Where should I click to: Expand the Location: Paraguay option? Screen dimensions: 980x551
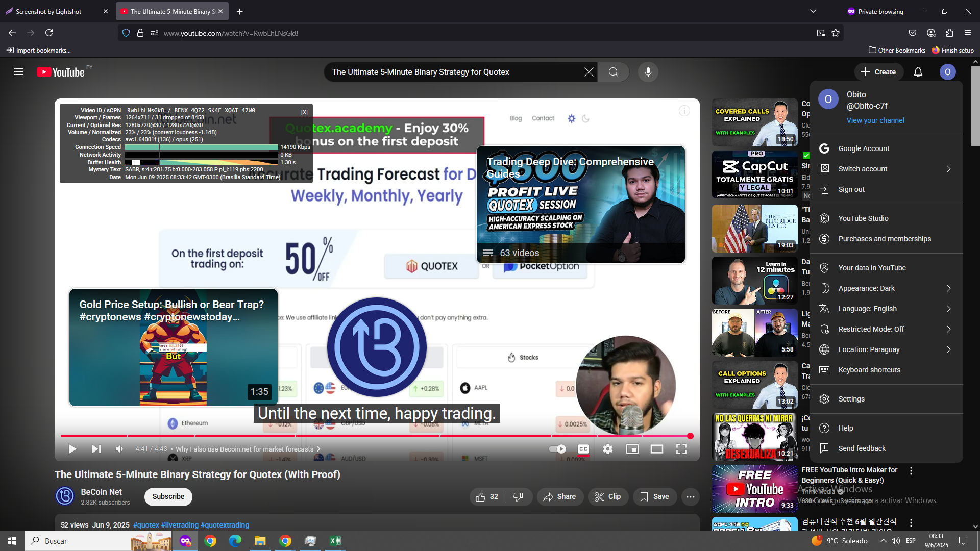pyautogui.click(x=886, y=349)
